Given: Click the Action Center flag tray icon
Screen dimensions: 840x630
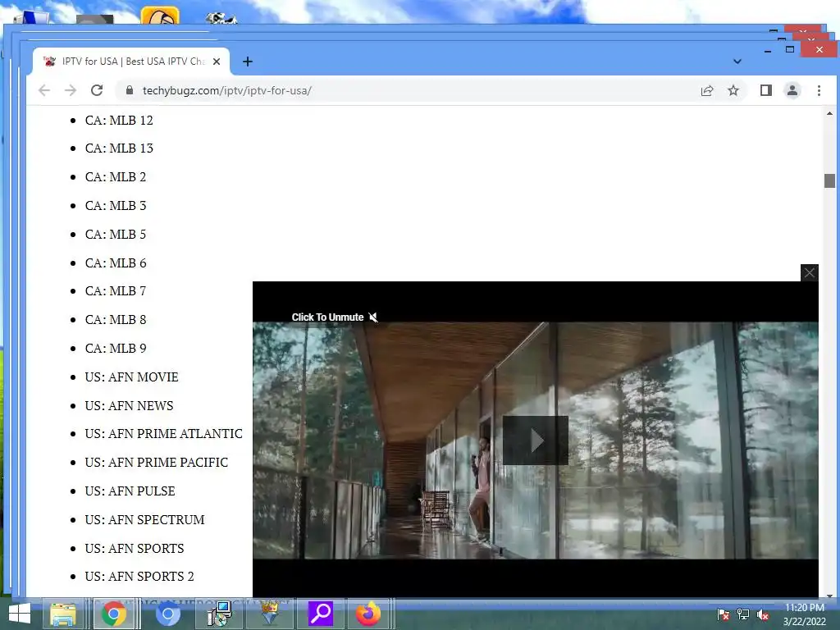Looking at the screenshot, I should click(723, 614).
